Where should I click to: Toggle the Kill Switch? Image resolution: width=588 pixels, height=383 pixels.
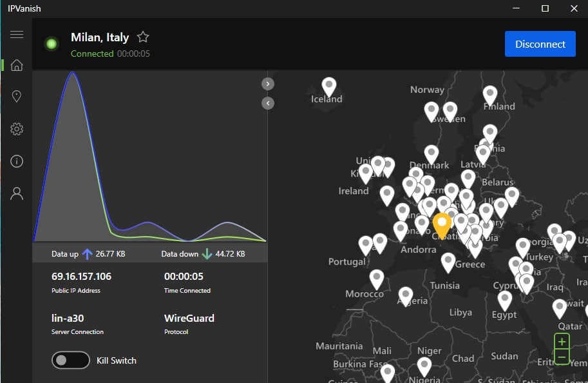(70, 360)
